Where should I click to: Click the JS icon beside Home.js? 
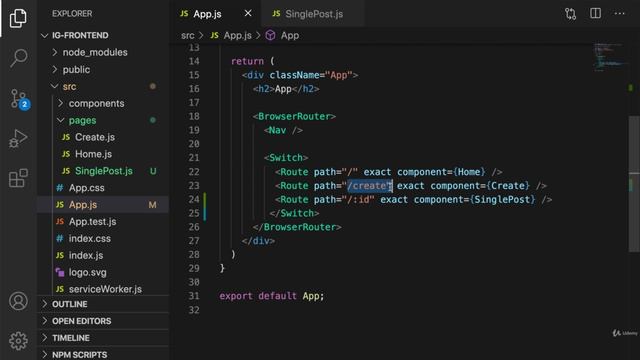(x=66, y=154)
